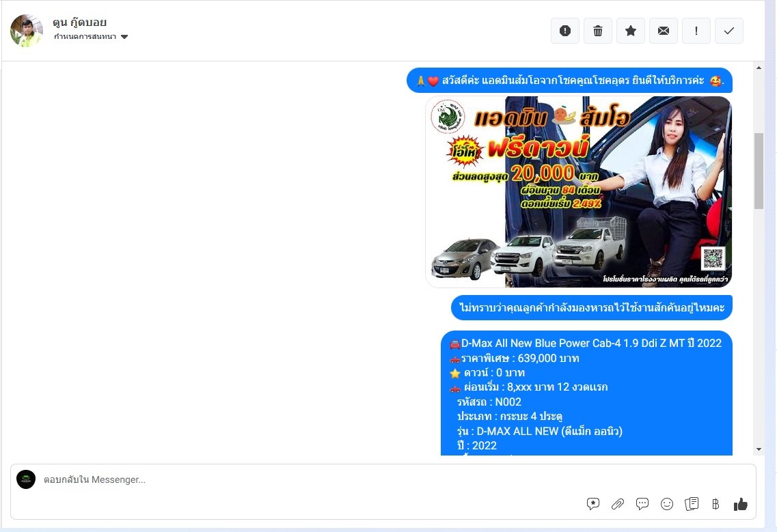Open the notes or order document icon
The width and height of the screenshot is (777, 532).
pyautogui.click(x=692, y=504)
